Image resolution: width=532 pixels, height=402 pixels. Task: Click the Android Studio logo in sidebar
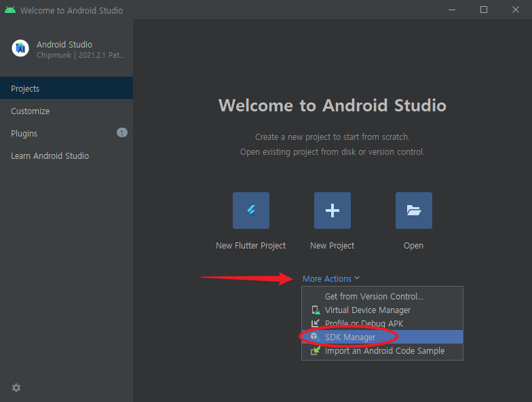[x=20, y=48]
